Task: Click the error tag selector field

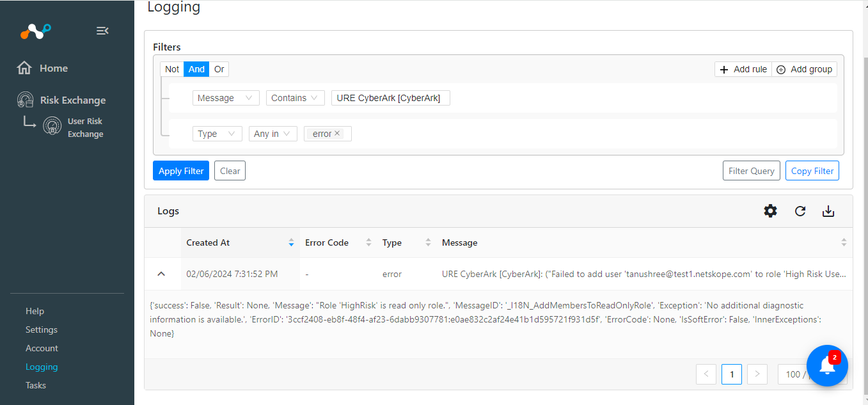Action: coord(327,134)
